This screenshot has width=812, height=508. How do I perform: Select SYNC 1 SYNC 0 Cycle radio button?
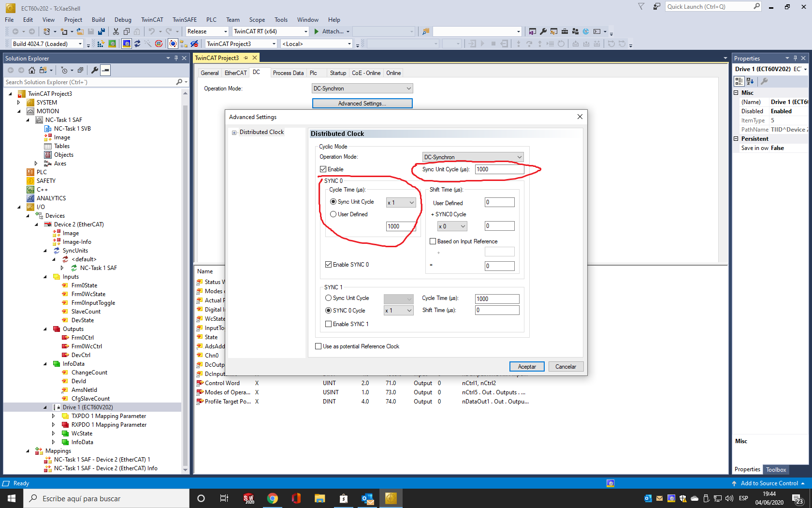[328, 311]
